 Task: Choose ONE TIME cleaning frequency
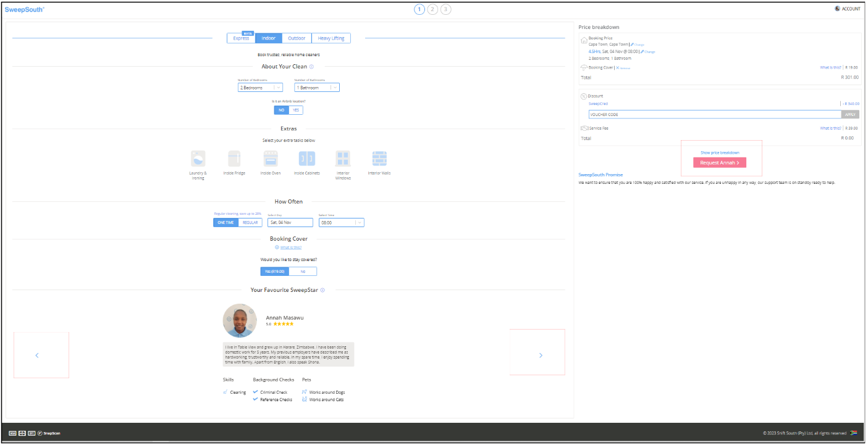pos(226,222)
